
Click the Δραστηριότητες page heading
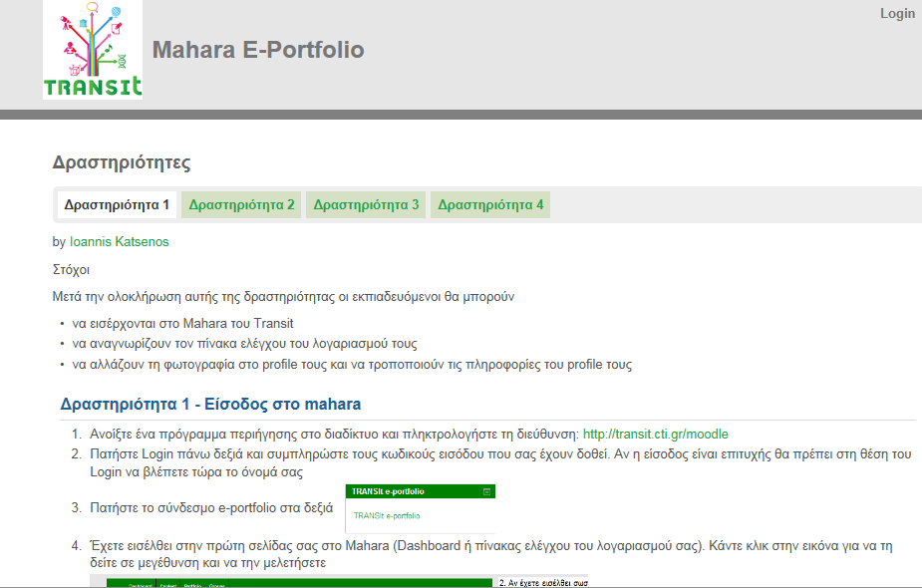122,162
